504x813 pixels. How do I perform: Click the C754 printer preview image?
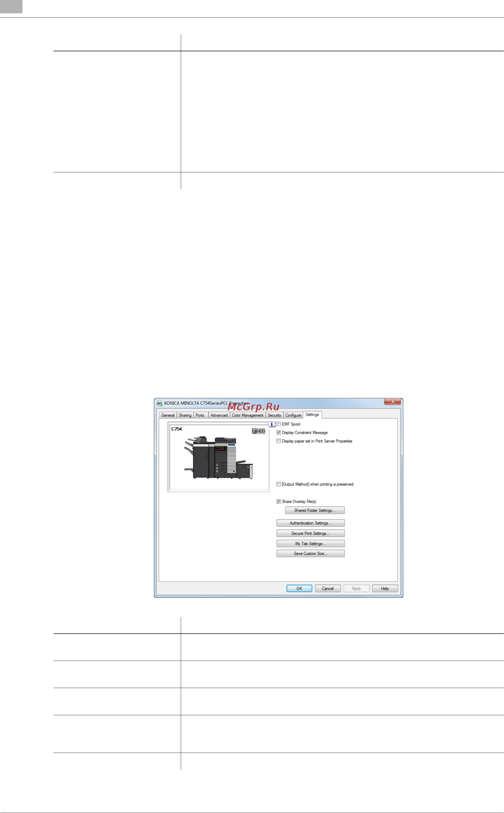tap(219, 458)
